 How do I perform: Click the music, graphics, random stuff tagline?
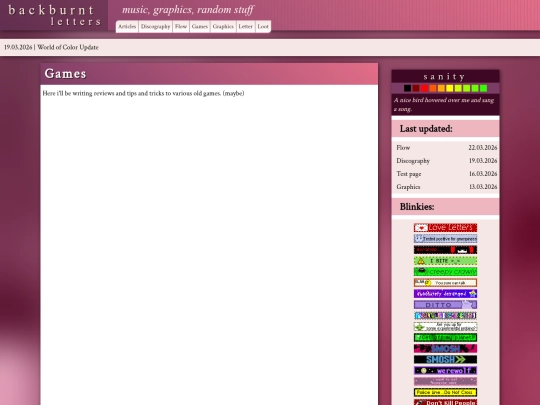pyautogui.click(x=188, y=10)
